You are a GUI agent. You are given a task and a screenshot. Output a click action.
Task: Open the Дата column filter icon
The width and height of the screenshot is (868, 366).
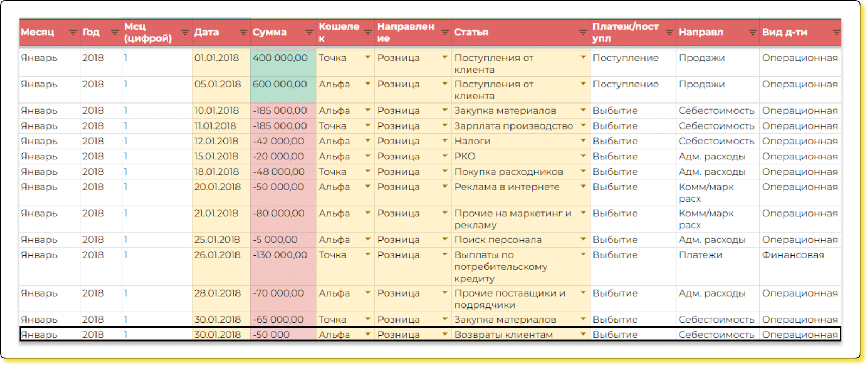point(243,33)
